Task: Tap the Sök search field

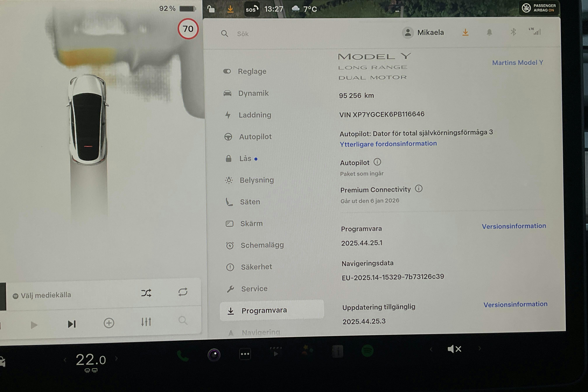Action: [x=243, y=34]
